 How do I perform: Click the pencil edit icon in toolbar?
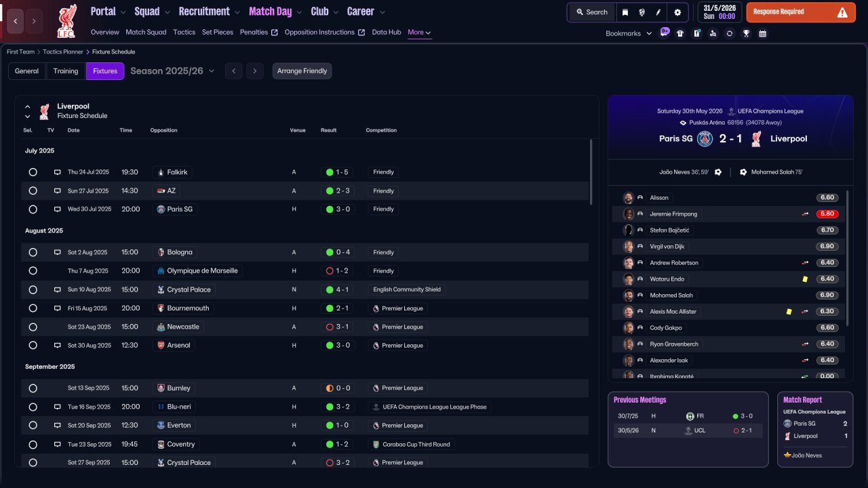658,12
